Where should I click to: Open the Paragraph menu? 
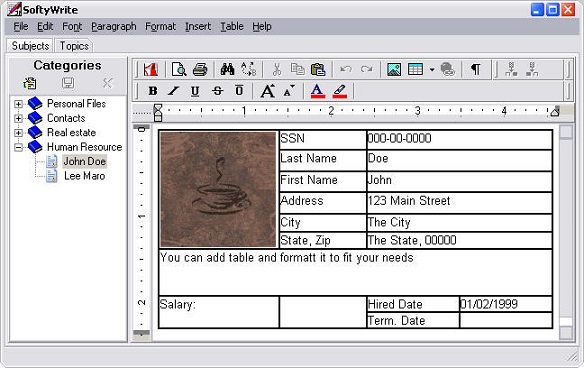pos(114,26)
